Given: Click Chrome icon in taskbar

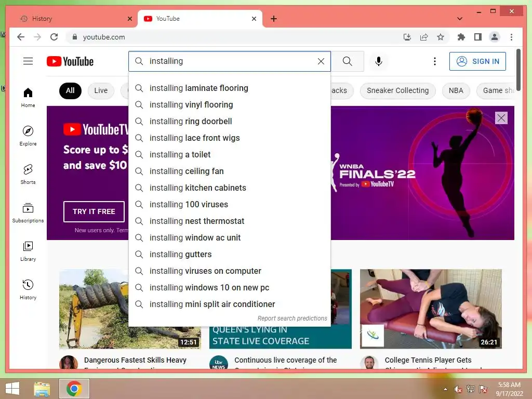Looking at the screenshot, I should (x=74, y=389).
